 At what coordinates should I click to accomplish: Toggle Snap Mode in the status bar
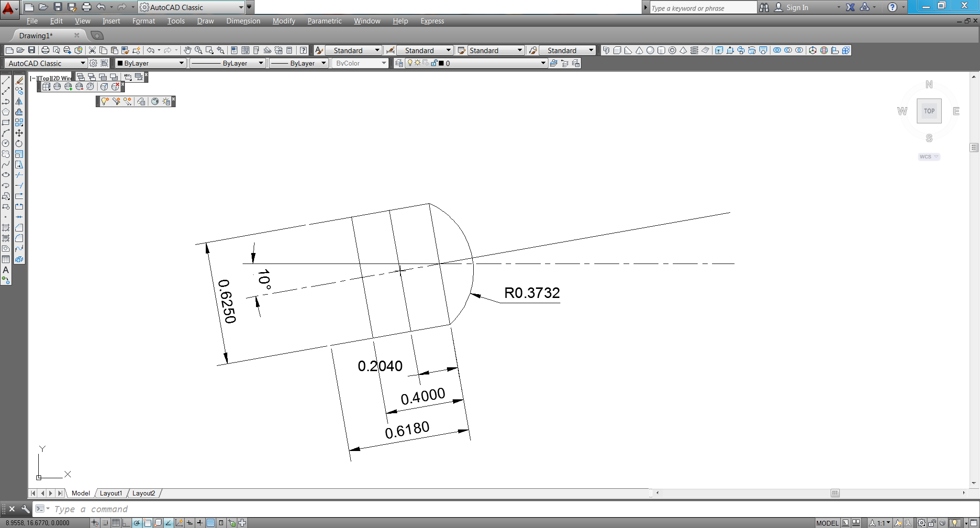[105, 523]
